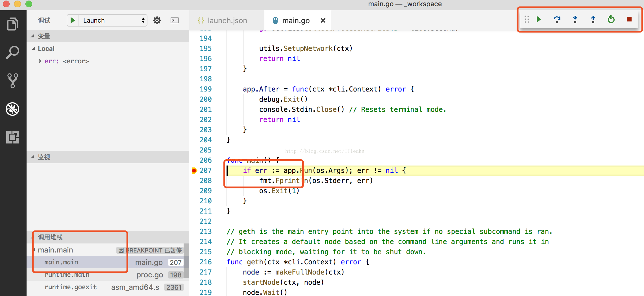Click func geth declaration line
The width and height of the screenshot is (644, 296).
tap(298, 262)
